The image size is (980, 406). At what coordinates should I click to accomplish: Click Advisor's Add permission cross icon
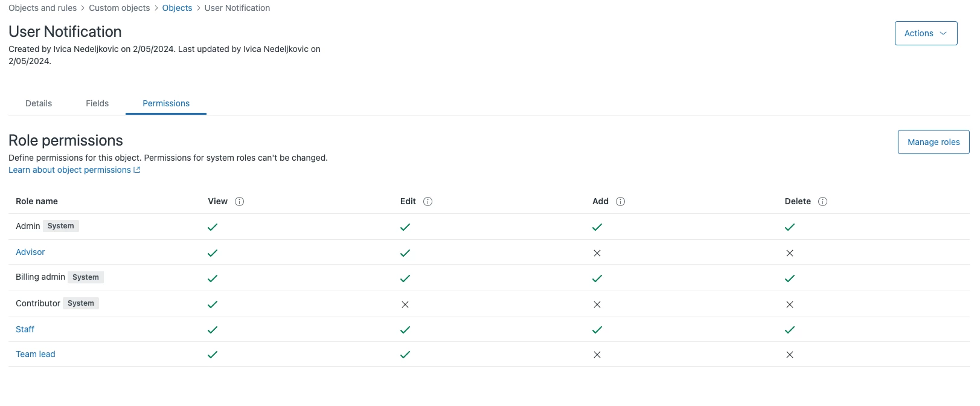597,253
